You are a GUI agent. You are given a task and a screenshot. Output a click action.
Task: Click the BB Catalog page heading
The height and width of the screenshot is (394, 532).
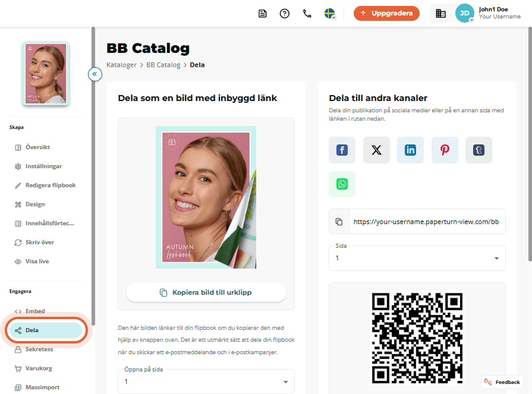click(x=148, y=48)
